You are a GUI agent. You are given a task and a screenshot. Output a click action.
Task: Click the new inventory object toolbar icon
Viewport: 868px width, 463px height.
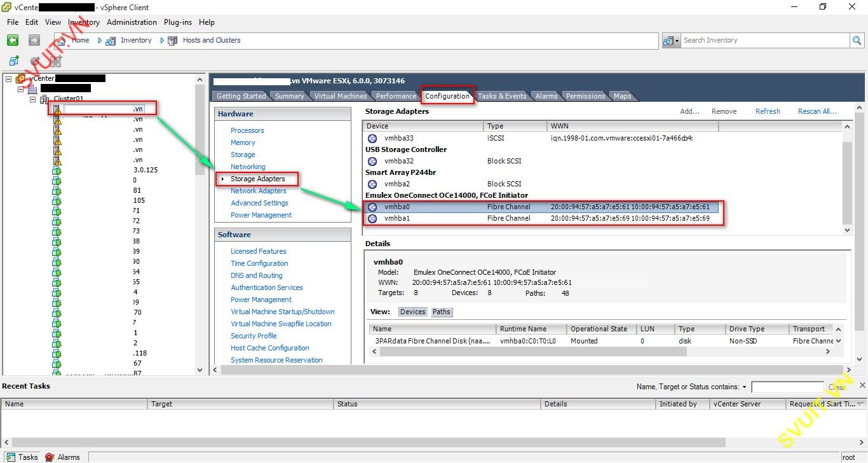tap(14, 61)
